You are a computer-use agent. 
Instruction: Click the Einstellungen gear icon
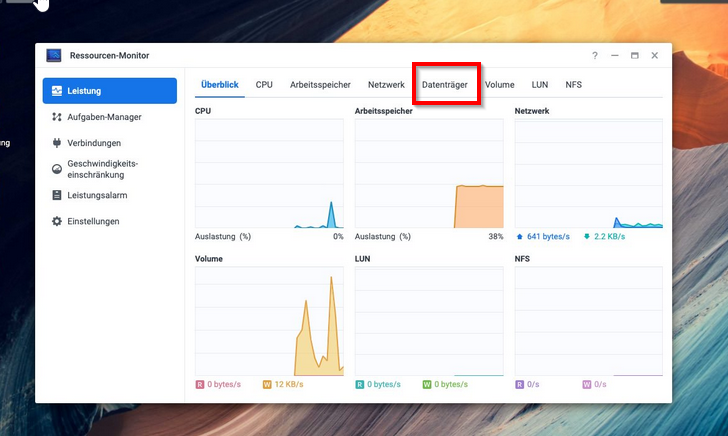[57, 221]
